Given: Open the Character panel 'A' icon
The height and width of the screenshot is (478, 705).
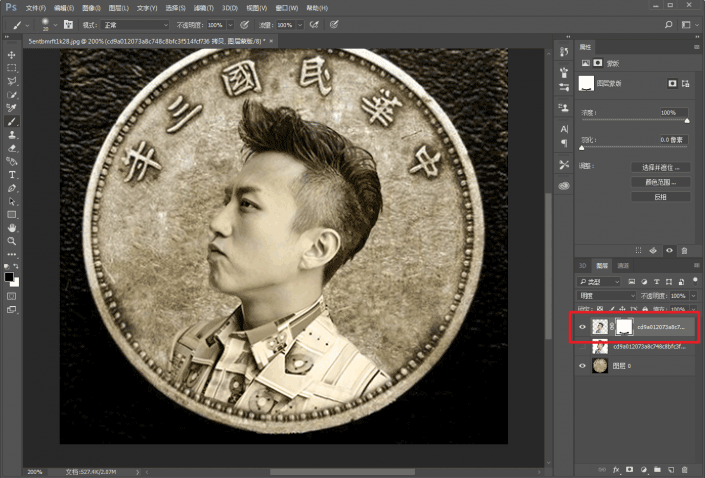Looking at the screenshot, I should pos(564,129).
